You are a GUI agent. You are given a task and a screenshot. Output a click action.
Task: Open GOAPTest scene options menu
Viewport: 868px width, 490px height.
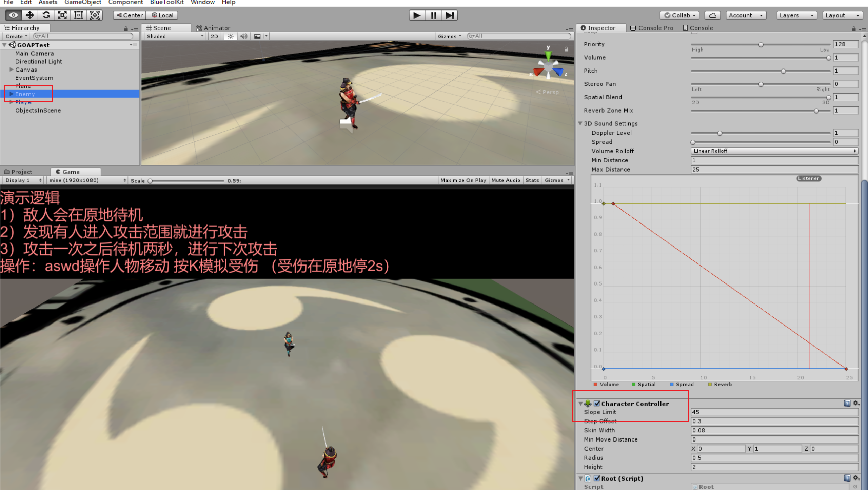point(134,45)
